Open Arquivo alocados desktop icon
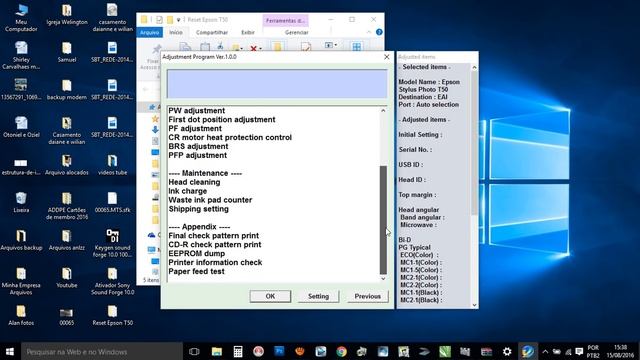This screenshot has width=640, height=360. tap(67, 164)
